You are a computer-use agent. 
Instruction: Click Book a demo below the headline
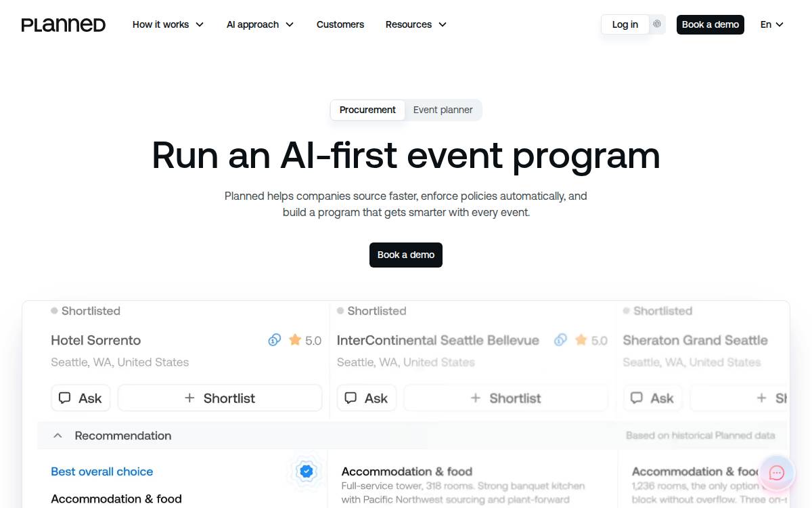tap(406, 255)
